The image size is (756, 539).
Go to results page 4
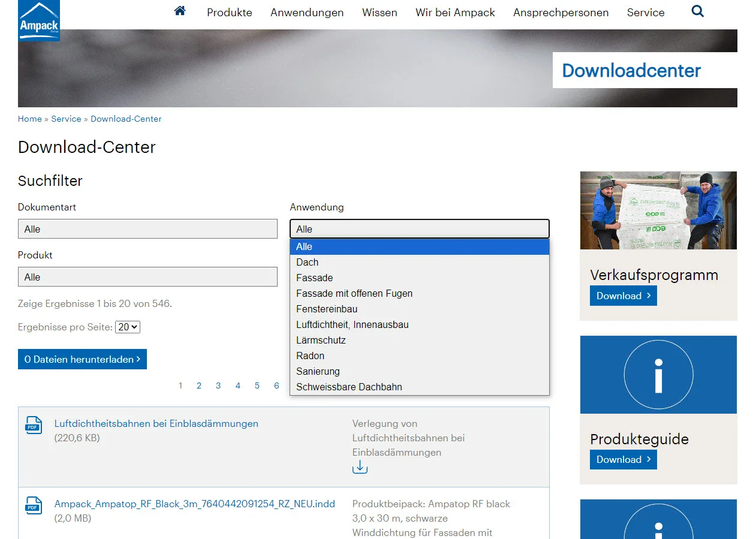[x=238, y=386]
